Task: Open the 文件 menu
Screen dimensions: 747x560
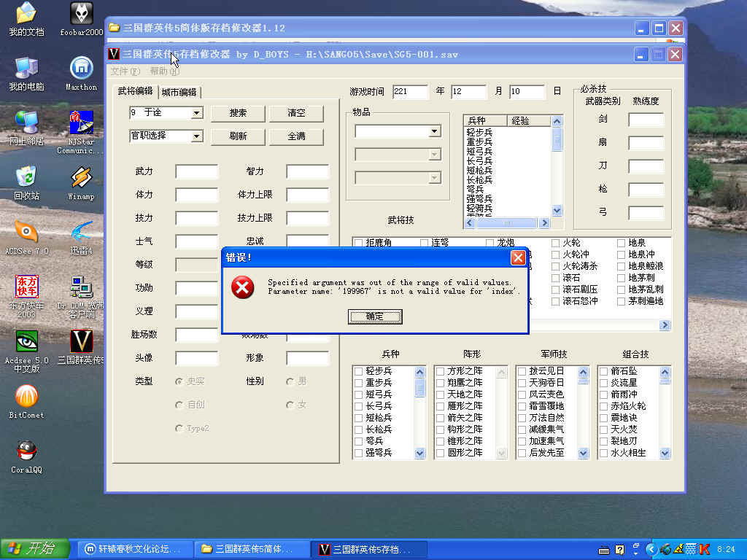Action: tap(125, 71)
